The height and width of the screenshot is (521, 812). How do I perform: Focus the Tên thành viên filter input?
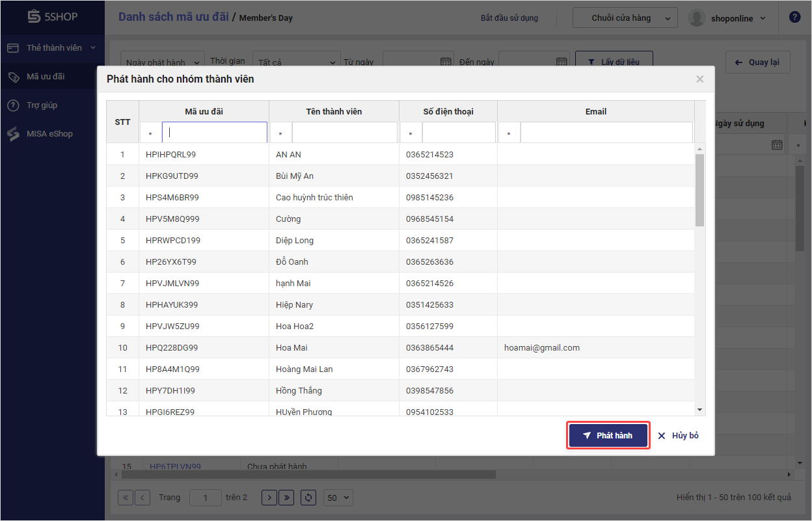[x=345, y=133]
